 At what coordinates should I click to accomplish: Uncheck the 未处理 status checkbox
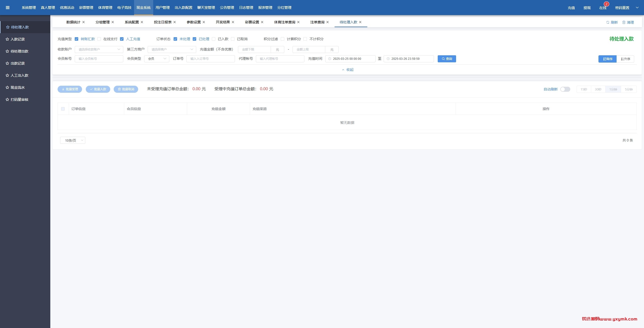(x=175, y=39)
